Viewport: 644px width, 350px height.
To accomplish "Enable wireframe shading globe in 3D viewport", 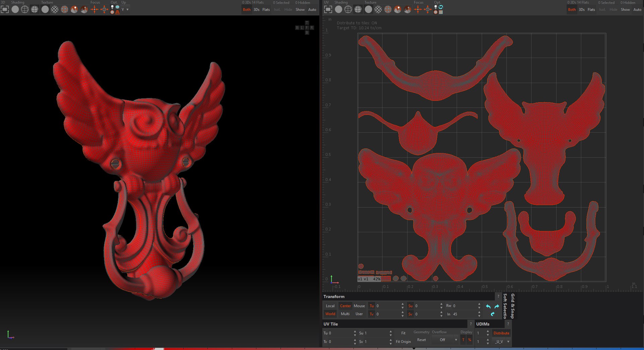I will pyautogui.click(x=25, y=9).
